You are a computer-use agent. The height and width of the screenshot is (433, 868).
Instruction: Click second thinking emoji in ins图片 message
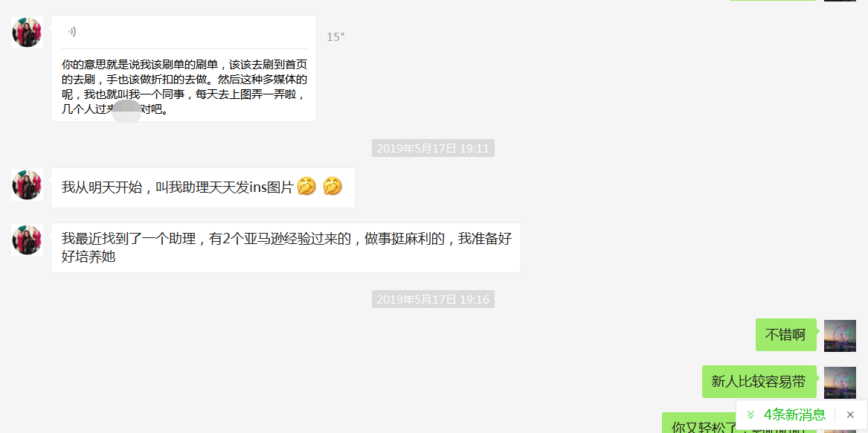point(332,187)
